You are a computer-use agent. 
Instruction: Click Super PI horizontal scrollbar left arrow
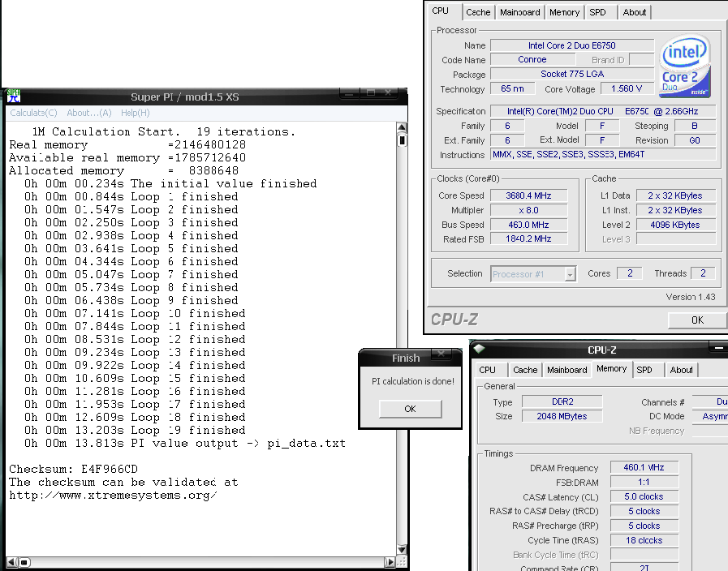point(12,562)
